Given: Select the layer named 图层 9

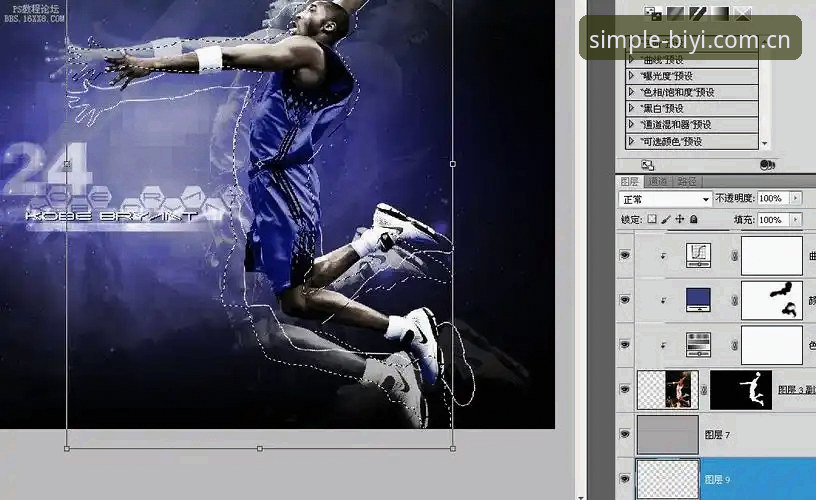Looking at the screenshot, I should 717,479.
